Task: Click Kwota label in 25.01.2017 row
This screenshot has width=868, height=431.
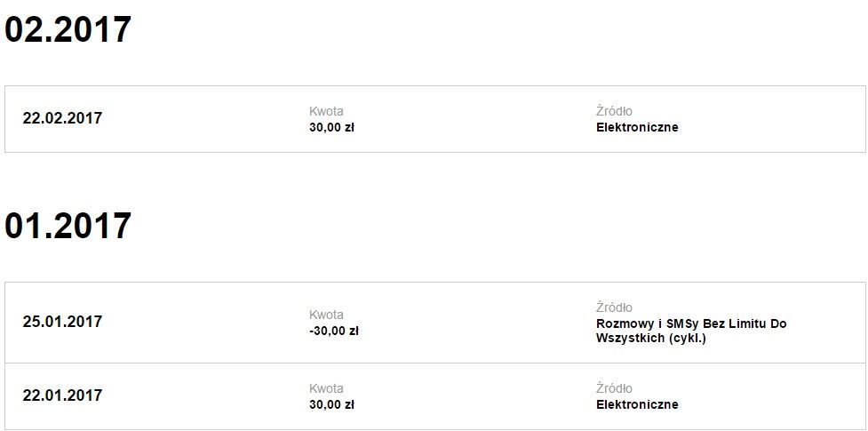Action: [x=326, y=315]
